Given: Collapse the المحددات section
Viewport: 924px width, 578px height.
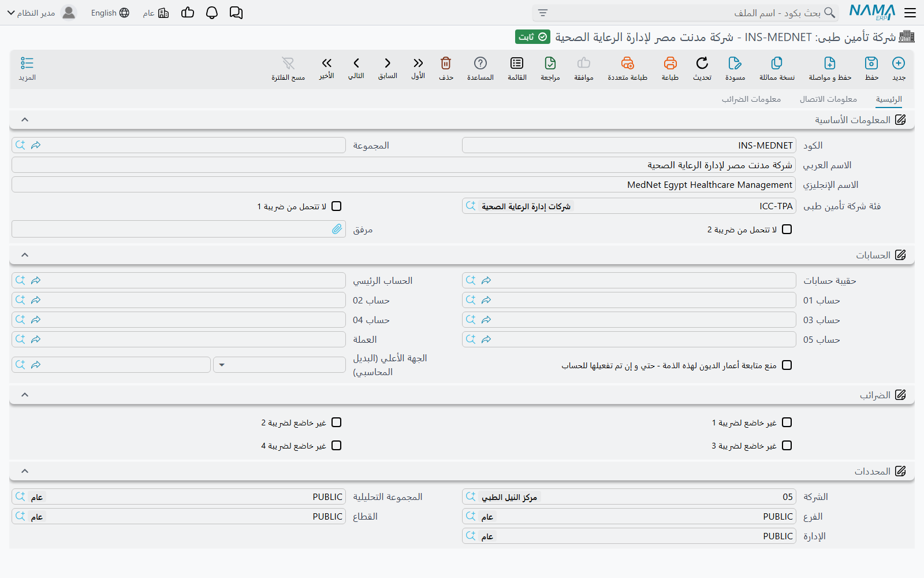Looking at the screenshot, I should point(25,471).
